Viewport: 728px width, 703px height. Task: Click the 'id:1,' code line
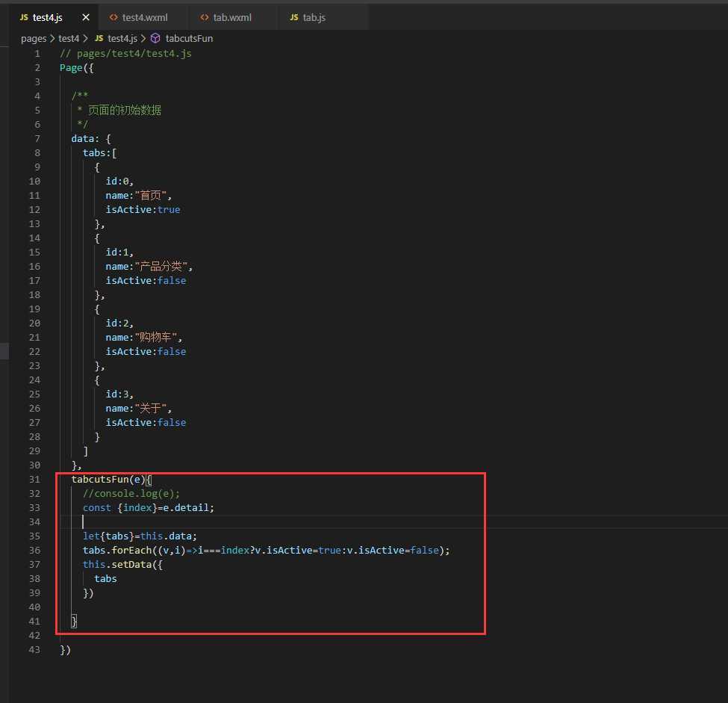pos(119,252)
